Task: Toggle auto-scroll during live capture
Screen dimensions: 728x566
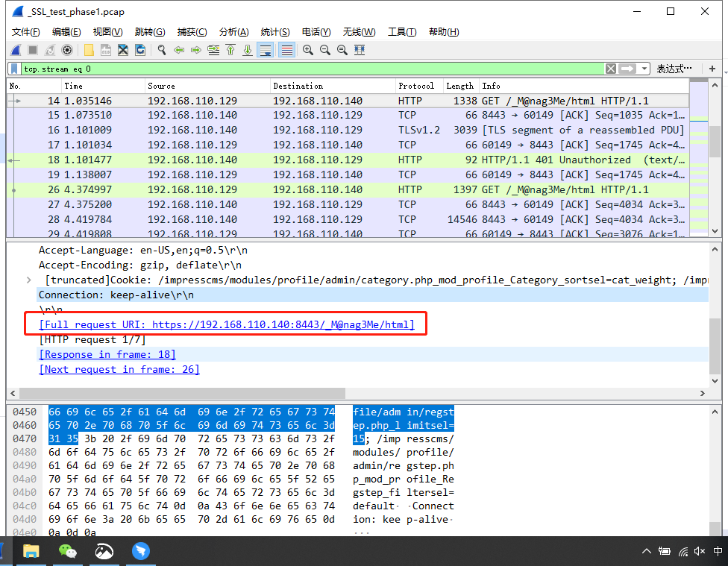Action: pos(265,50)
